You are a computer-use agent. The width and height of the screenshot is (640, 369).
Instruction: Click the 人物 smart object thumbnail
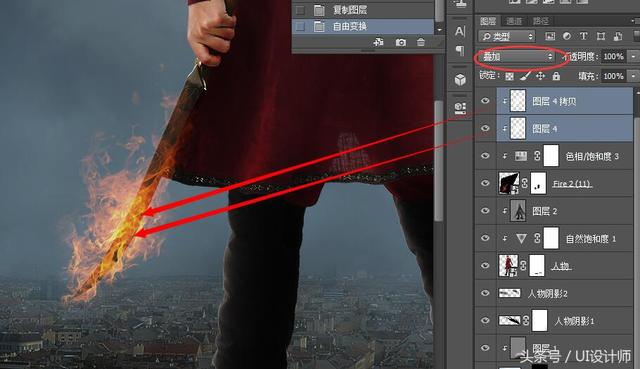coord(509,265)
